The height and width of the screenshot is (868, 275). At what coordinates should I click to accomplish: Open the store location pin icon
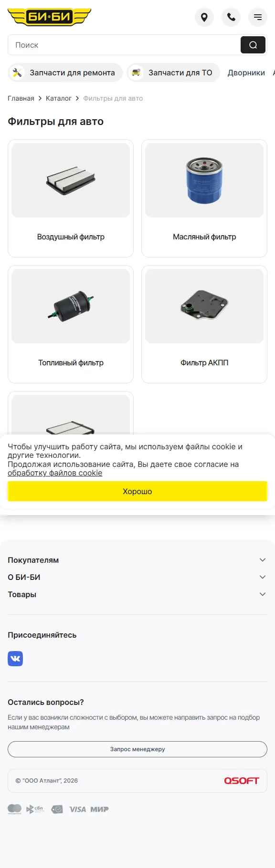[x=204, y=18]
